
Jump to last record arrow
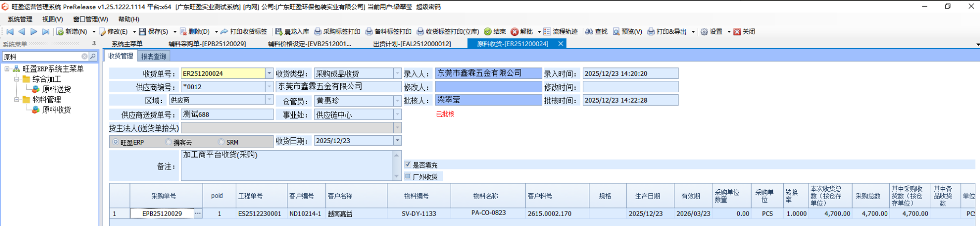[x=46, y=32]
